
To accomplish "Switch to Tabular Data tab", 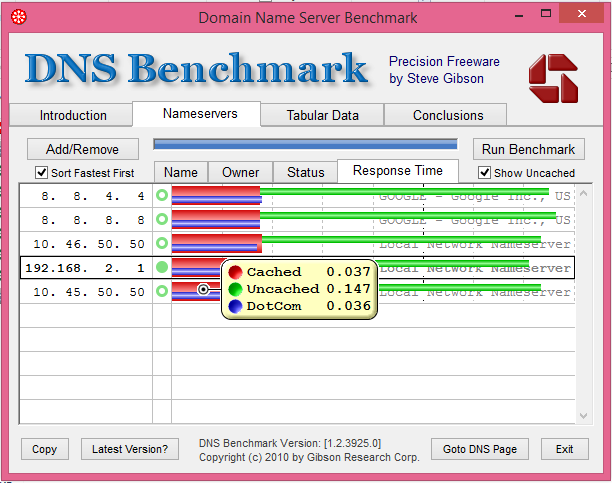I will point(322,115).
